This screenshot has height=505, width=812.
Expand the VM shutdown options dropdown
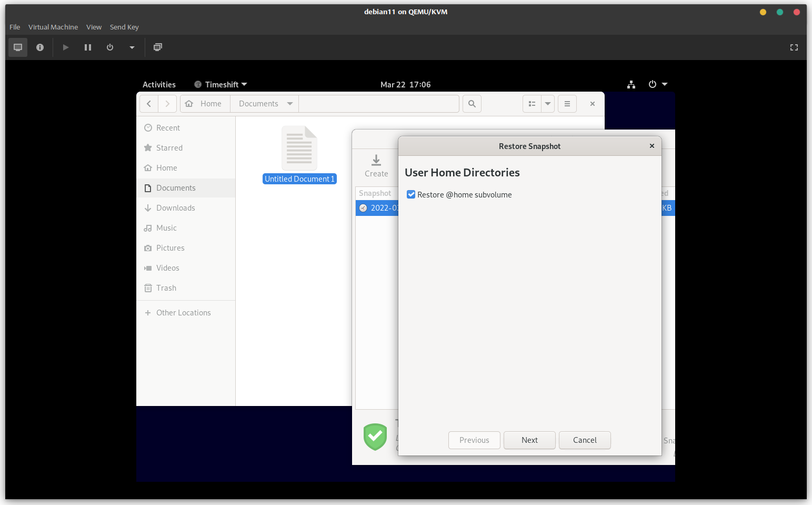click(132, 47)
